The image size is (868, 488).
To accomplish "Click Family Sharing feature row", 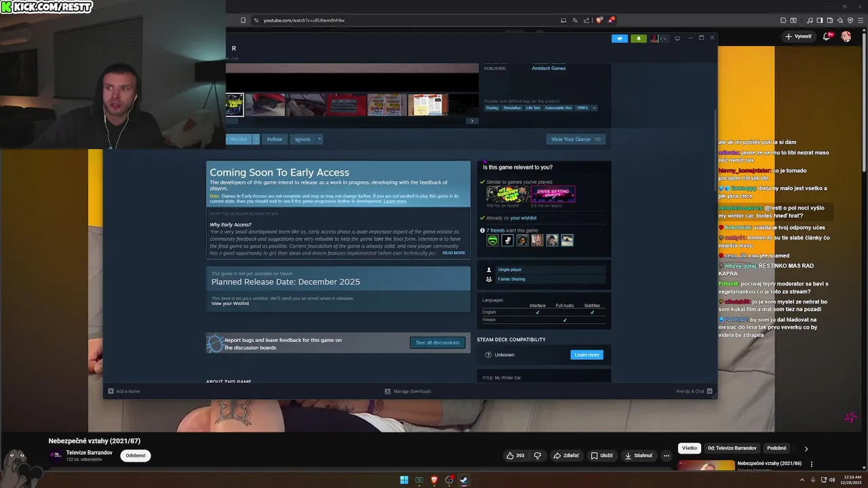I will (x=545, y=279).
